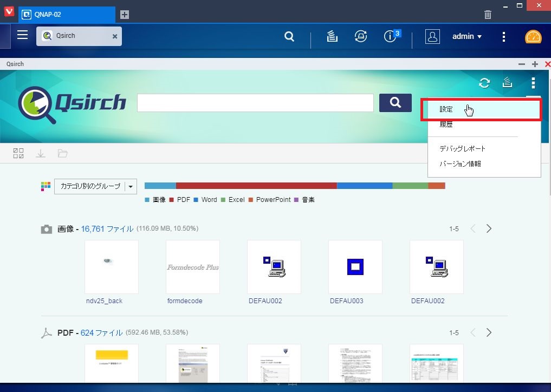Viewport: 551px width, 392px height.
Task: Click the Vivaldi browser menu icon
Action: pyautogui.click(x=9, y=11)
